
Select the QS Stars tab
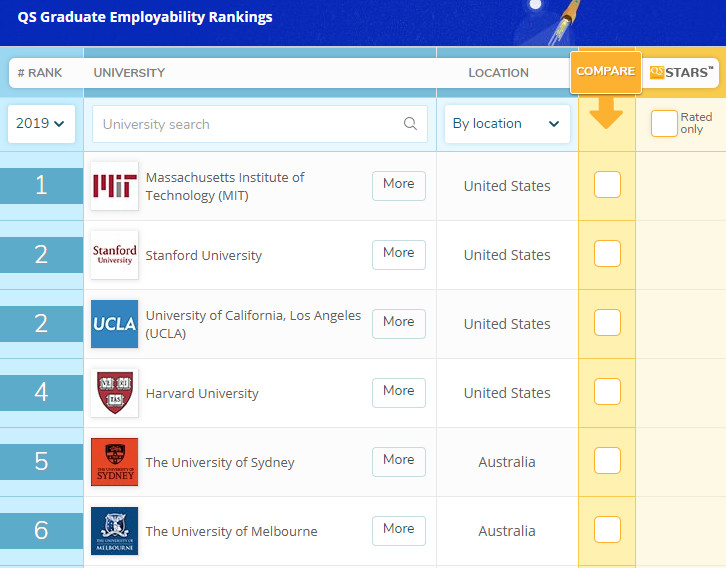point(681,72)
